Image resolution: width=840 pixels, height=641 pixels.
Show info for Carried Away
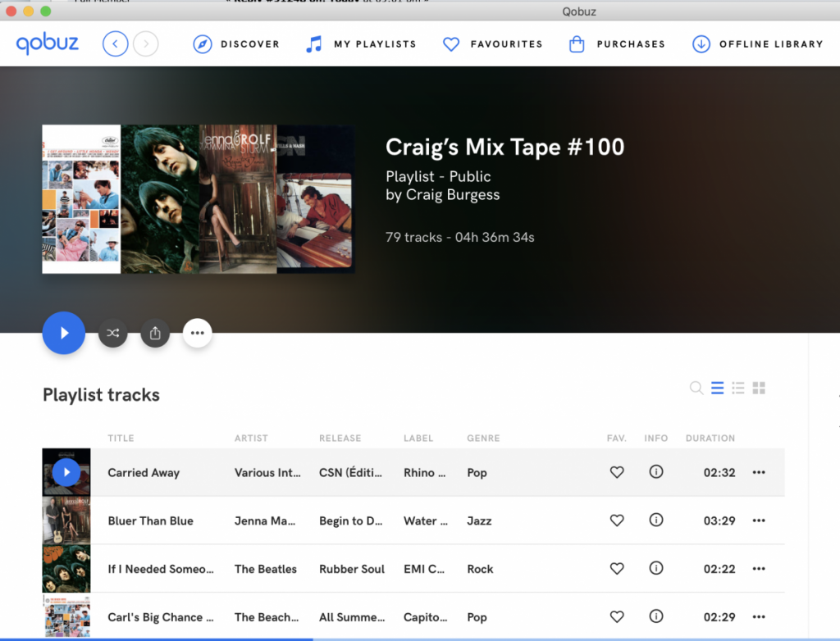pyautogui.click(x=656, y=471)
